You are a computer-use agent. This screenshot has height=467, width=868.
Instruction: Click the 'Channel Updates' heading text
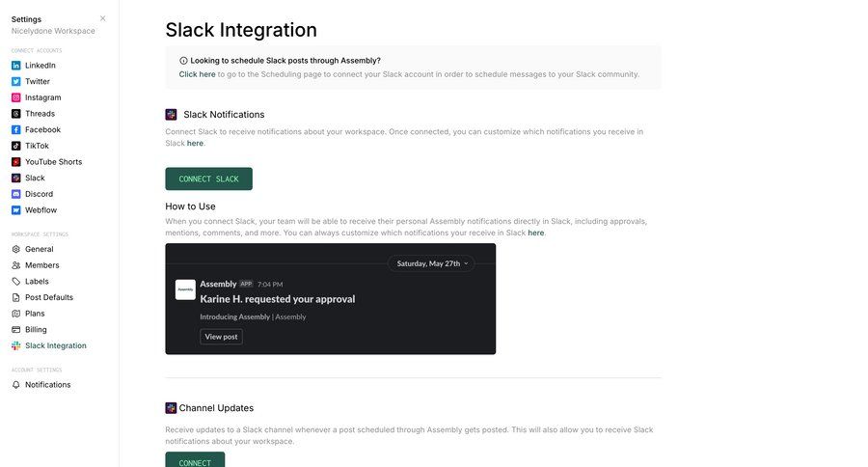(x=216, y=408)
